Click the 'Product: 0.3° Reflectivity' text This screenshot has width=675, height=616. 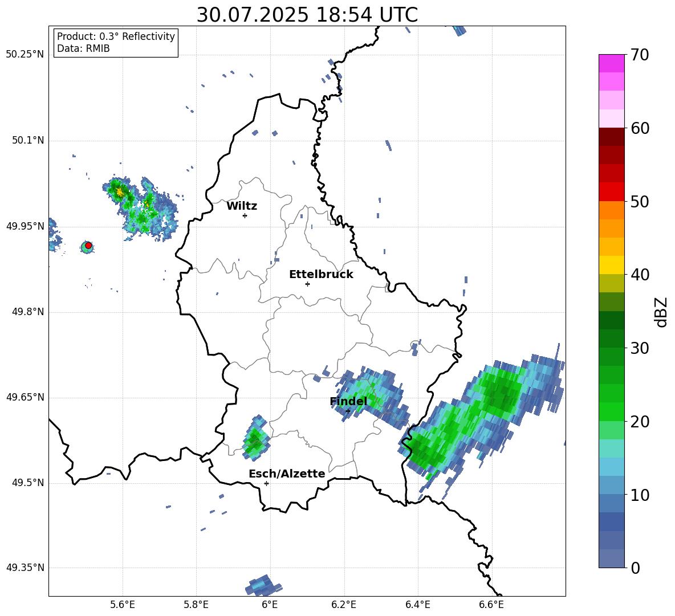coord(116,36)
